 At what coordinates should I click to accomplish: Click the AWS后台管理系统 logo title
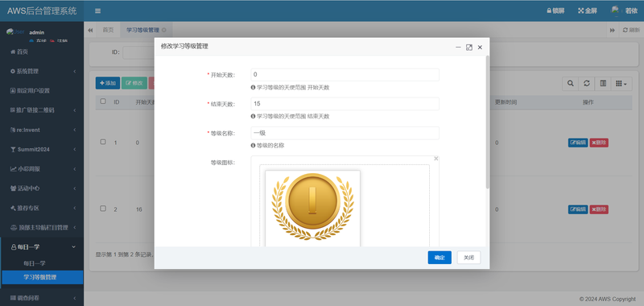click(42, 11)
